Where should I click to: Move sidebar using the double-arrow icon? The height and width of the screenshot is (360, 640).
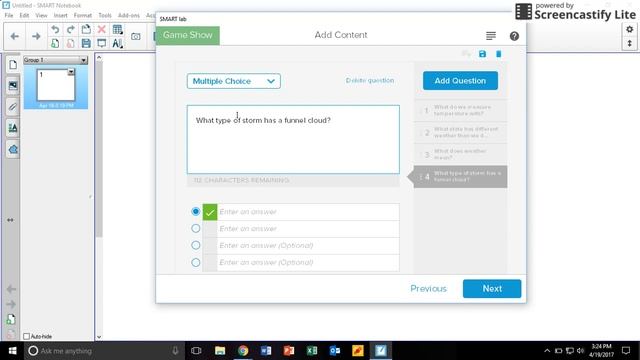(10, 220)
